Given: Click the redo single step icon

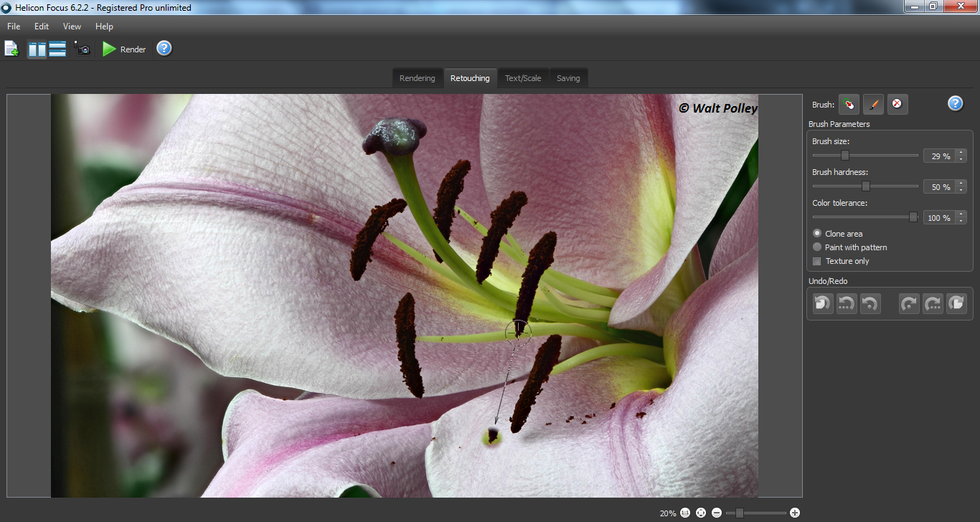Looking at the screenshot, I should coord(909,303).
